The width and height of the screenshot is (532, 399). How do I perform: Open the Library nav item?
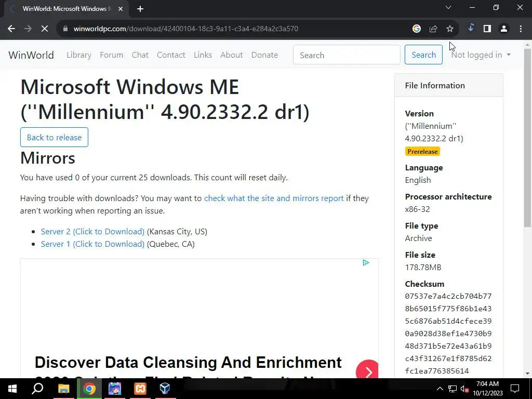click(79, 55)
